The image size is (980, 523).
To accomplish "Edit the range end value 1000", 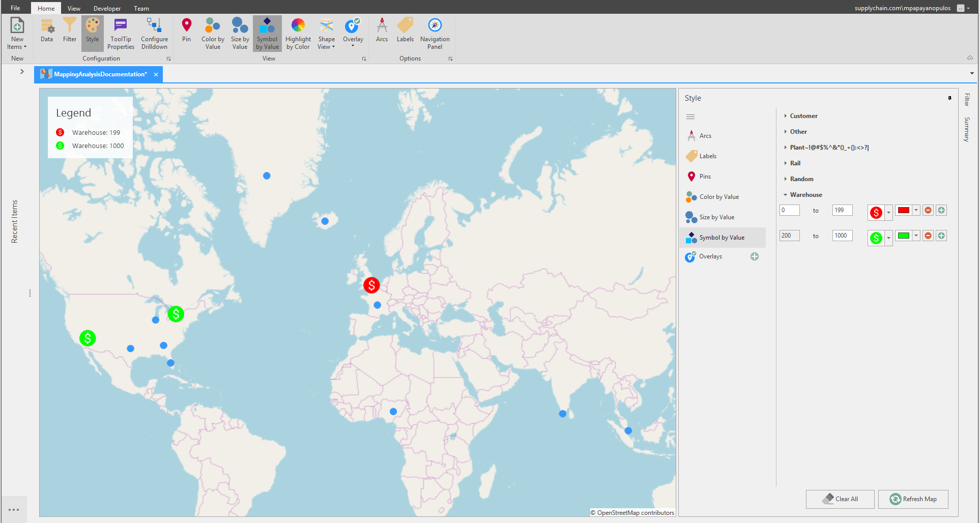I will (x=843, y=236).
